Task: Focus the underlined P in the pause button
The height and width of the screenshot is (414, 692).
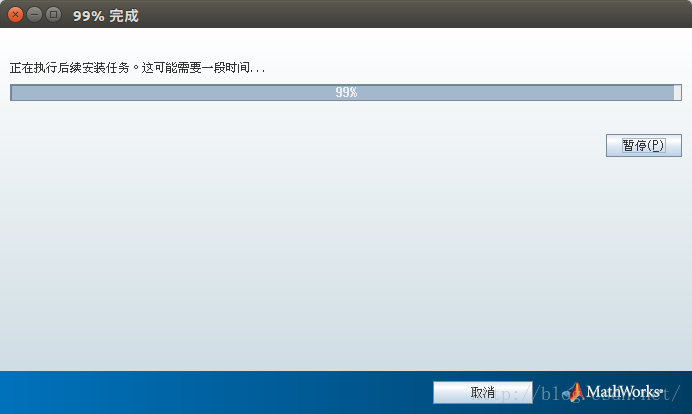Action: [x=656, y=146]
